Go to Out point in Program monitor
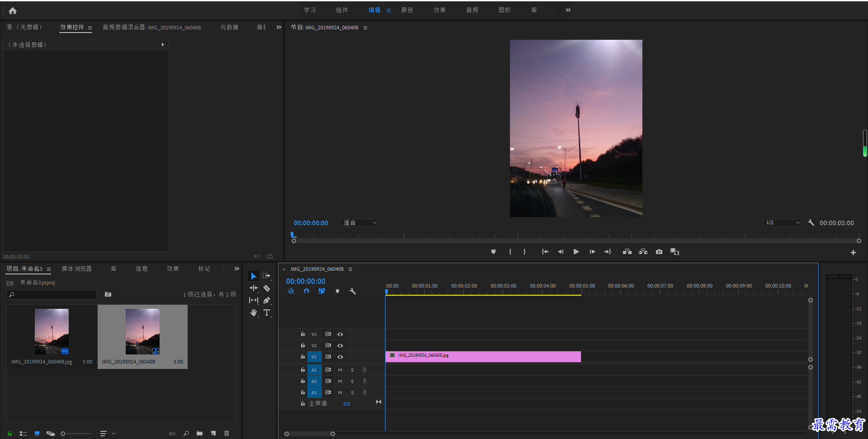This screenshot has width=868, height=439. (x=608, y=252)
